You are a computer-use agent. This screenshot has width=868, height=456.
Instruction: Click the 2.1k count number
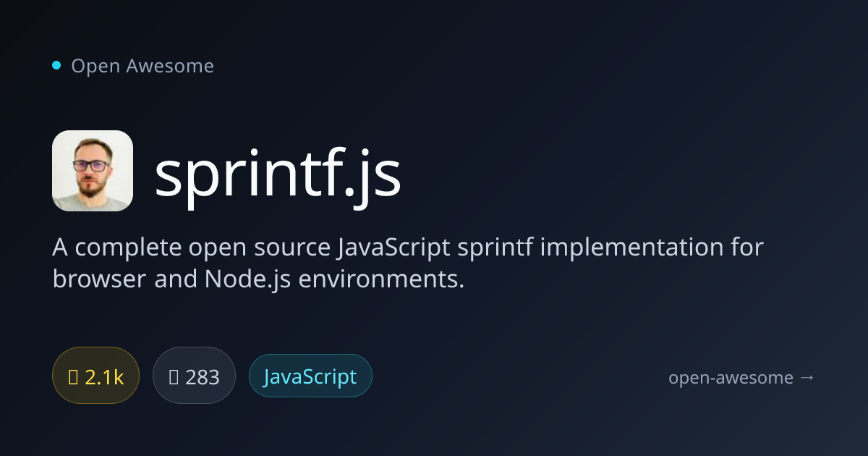pyautogui.click(x=104, y=377)
